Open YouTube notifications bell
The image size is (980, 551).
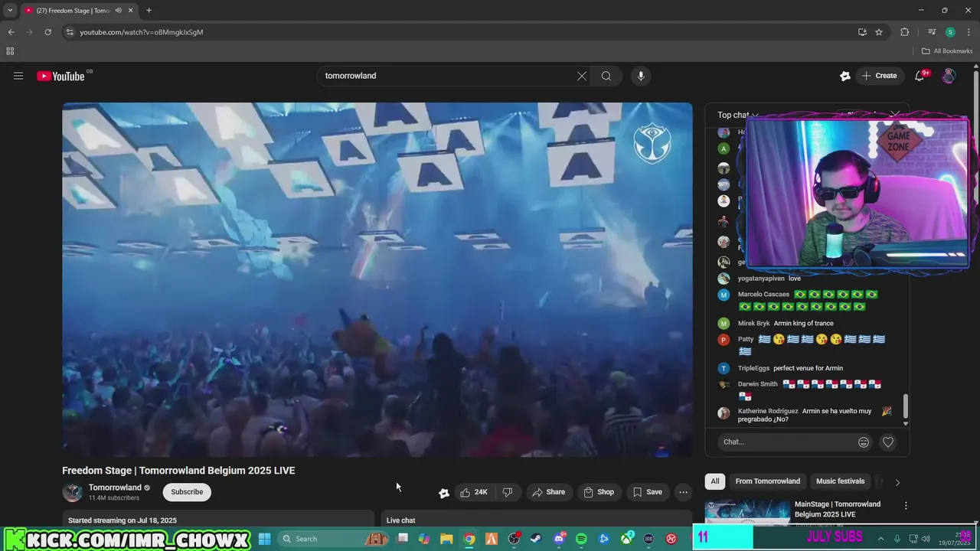[920, 76]
